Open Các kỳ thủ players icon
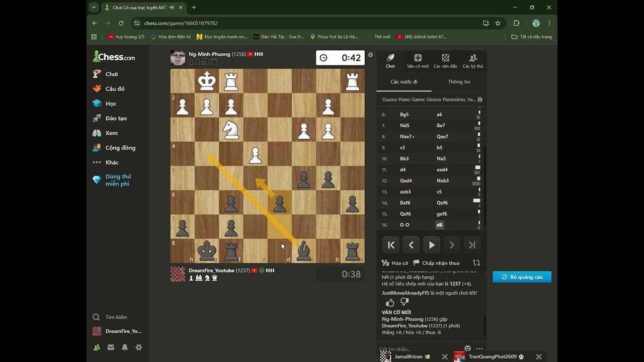 click(x=473, y=61)
